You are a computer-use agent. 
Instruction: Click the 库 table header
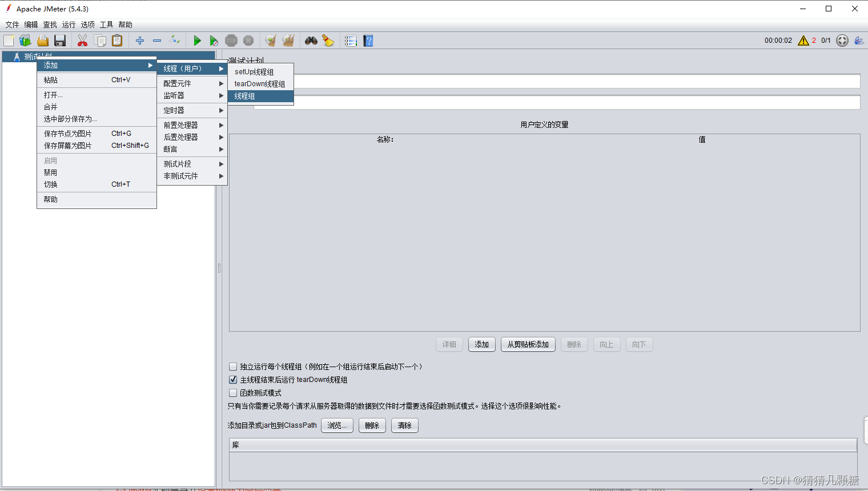pyautogui.click(x=543, y=445)
